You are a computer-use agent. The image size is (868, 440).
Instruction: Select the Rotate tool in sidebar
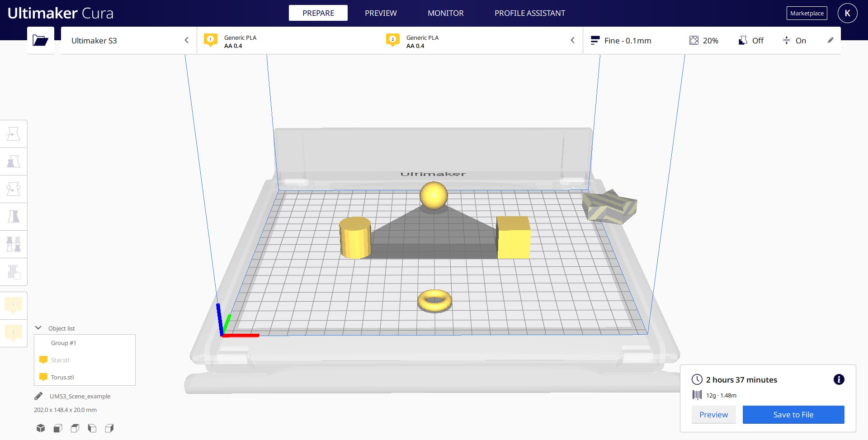(x=14, y=189)
